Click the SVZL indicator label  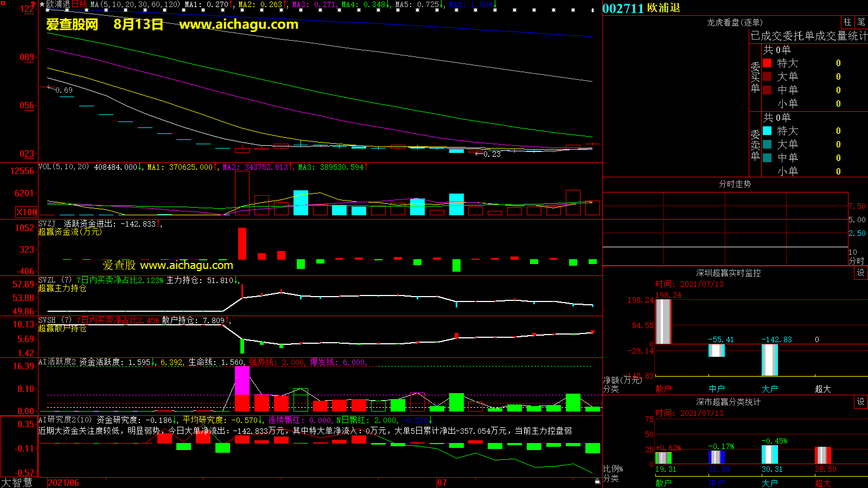(47, 280)
